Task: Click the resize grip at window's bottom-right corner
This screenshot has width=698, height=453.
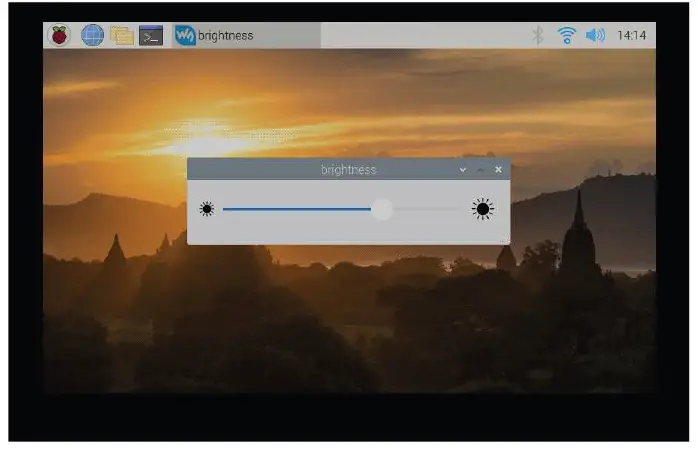Action: coord(506,241)
